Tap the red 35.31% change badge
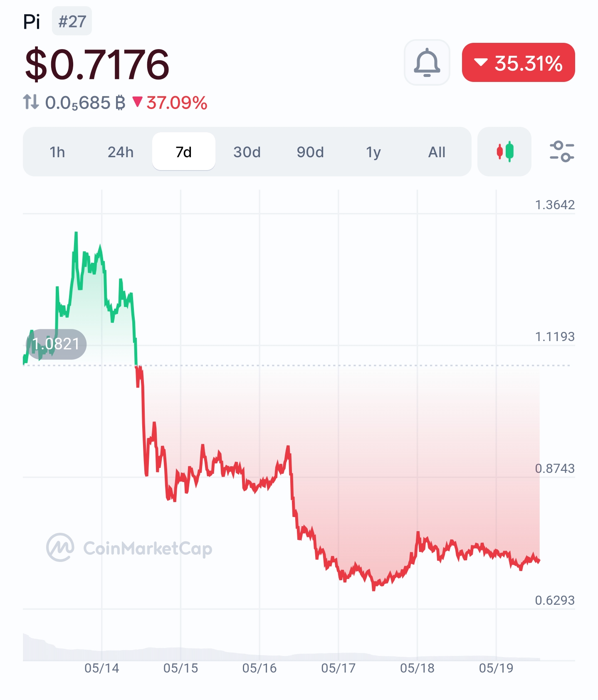 coord(519,62)
